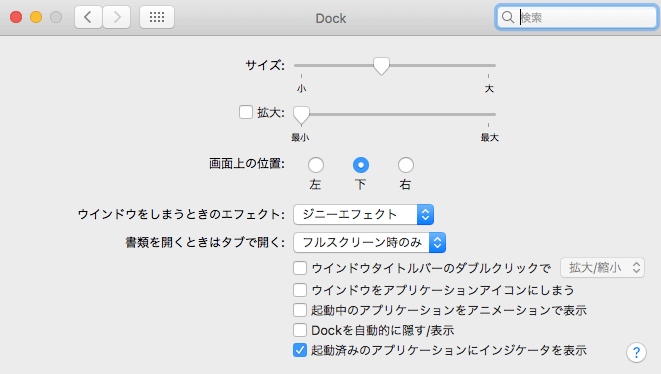Go back with the left chevron button
Image resolution: width=661 pixels, height=374 pixels.
click(88, 17)
